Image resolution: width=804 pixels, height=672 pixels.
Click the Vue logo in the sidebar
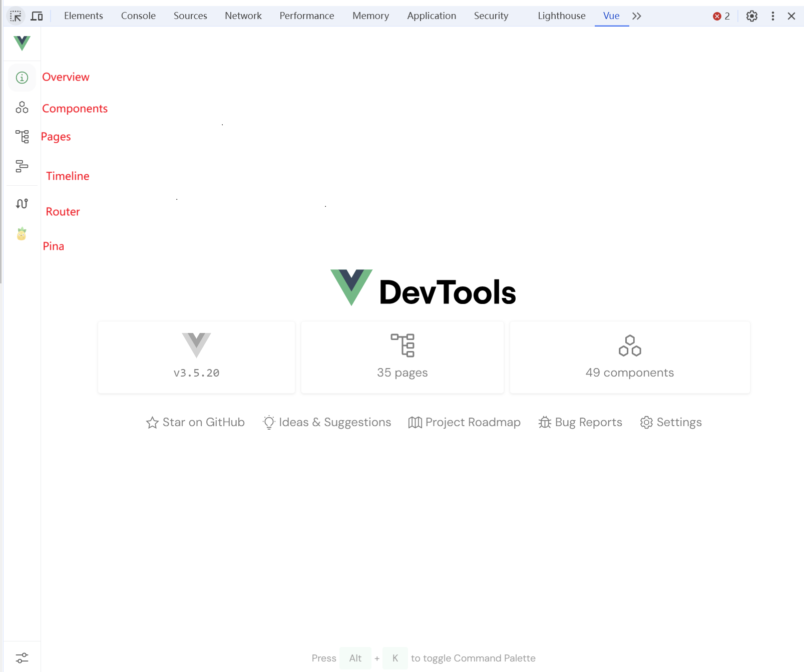coord(22,43)
